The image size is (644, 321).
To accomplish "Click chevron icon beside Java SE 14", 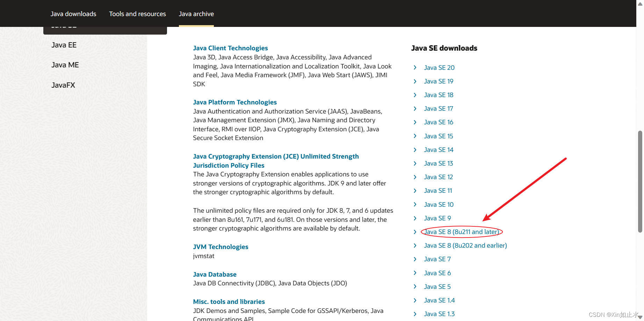I will pyautogui.click(x=415, y=149).
